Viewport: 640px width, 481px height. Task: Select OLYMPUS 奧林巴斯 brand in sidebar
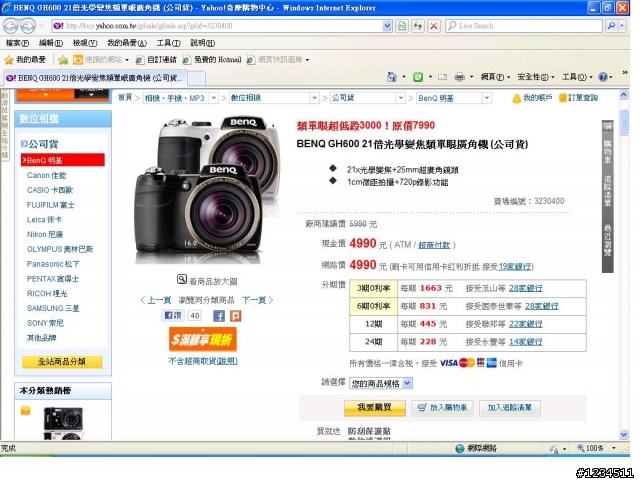[x=60, y=249]
